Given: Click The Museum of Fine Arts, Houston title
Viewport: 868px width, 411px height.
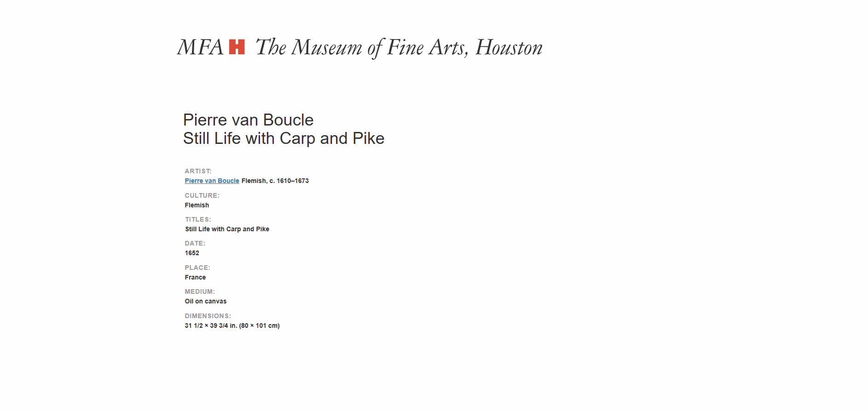Looking at the screenshot, I should tap(399, 48).
